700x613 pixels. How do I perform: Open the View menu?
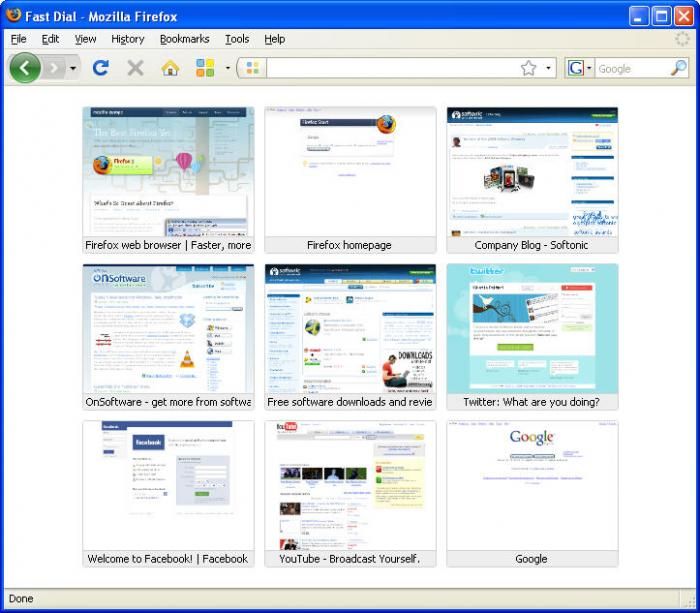(x=85, y=39)
